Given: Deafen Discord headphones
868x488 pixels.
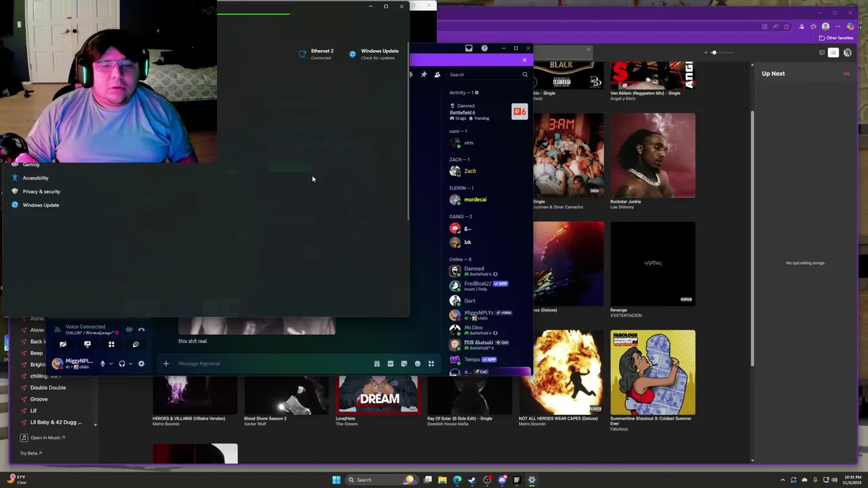Looking at the screenshot, I should (x=122, y=363).
